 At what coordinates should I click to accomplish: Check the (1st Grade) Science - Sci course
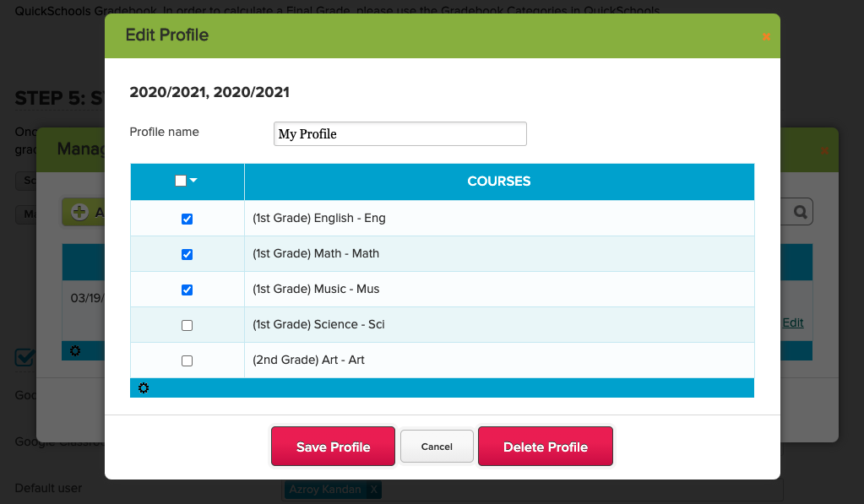[187, 326]
